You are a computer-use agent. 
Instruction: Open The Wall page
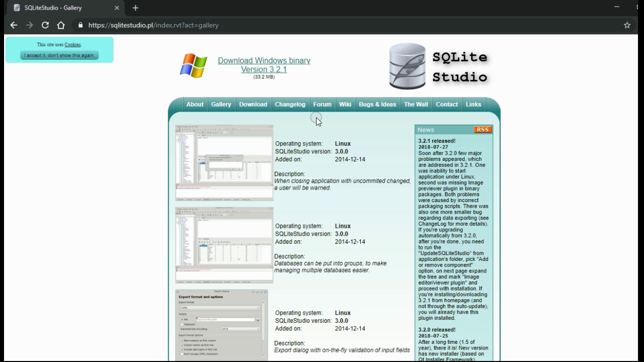(x=416, y=105)
